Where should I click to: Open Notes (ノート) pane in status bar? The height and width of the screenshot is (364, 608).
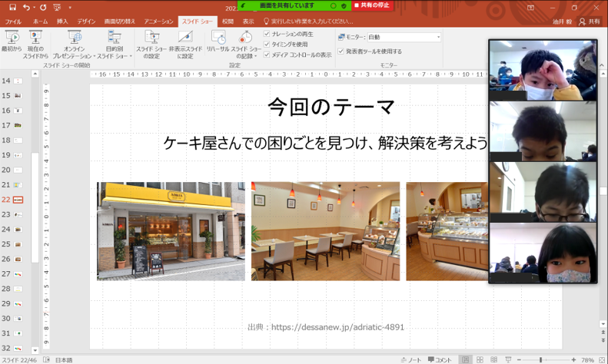[x=411, y=359]
